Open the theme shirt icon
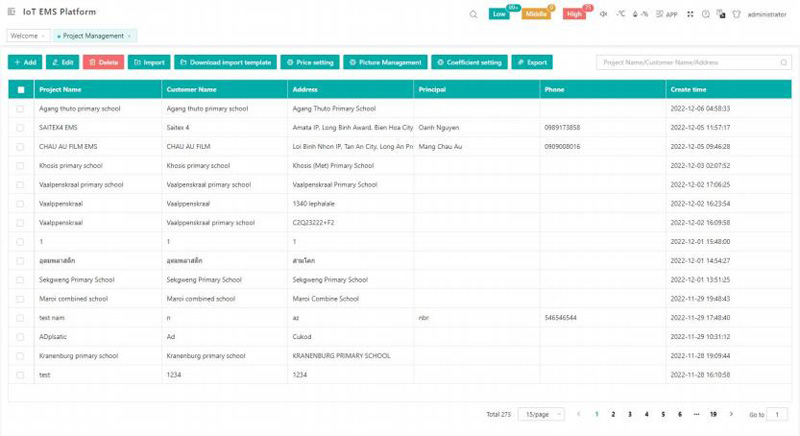Image resolution: width=800 pixels, height=436 pixels. [737, 14]
